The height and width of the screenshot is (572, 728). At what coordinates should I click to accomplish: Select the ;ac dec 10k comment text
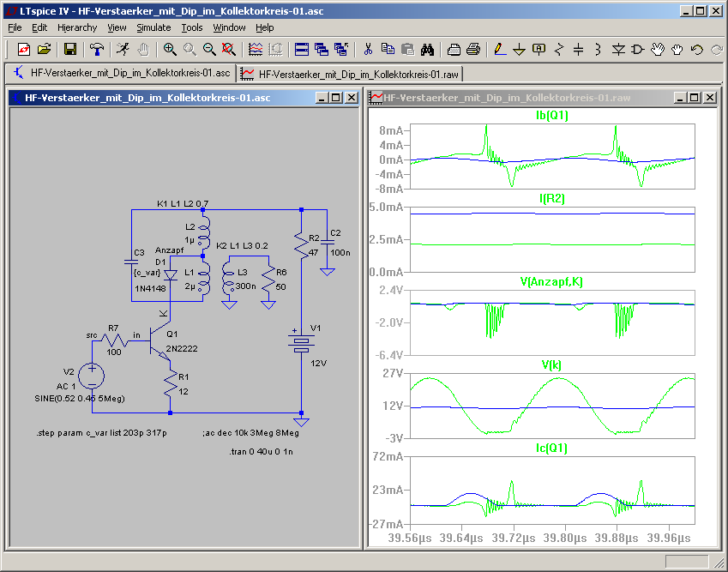(250, 433)
